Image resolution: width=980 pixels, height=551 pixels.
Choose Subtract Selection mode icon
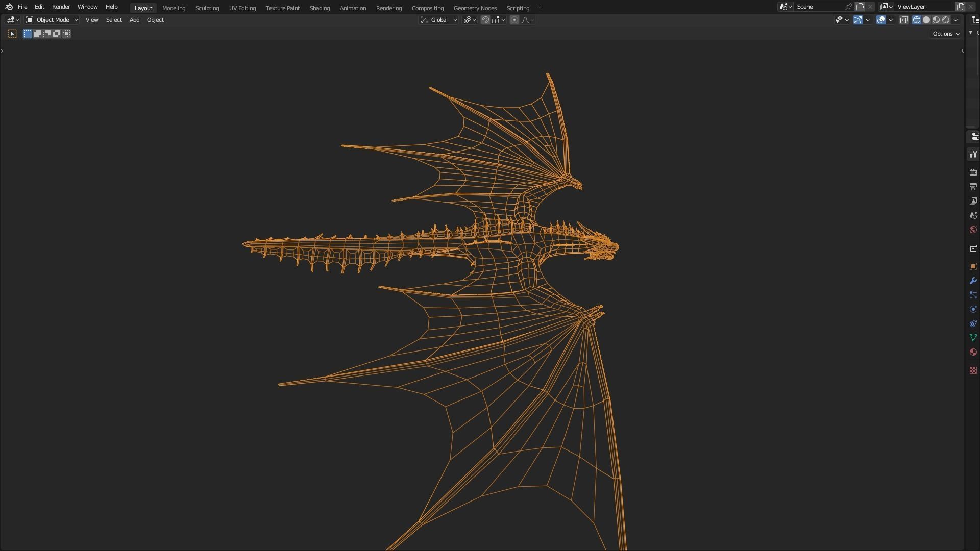(47, 34)
